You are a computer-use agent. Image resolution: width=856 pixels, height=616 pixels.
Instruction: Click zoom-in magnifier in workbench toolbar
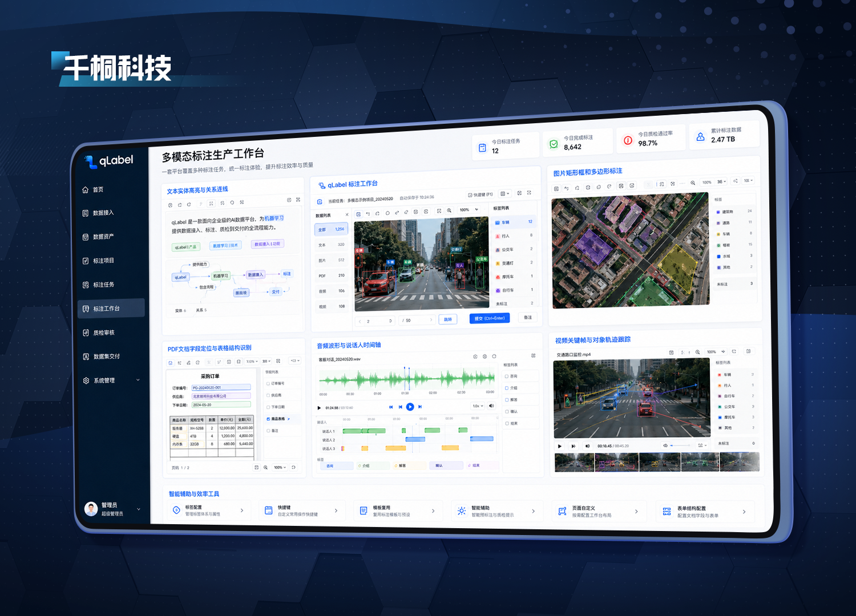(449, 210)
